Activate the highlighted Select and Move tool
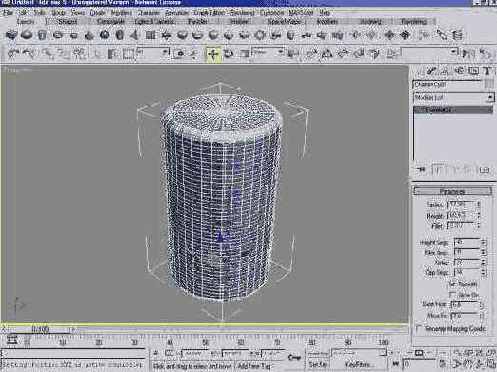 tap(213, 53)
